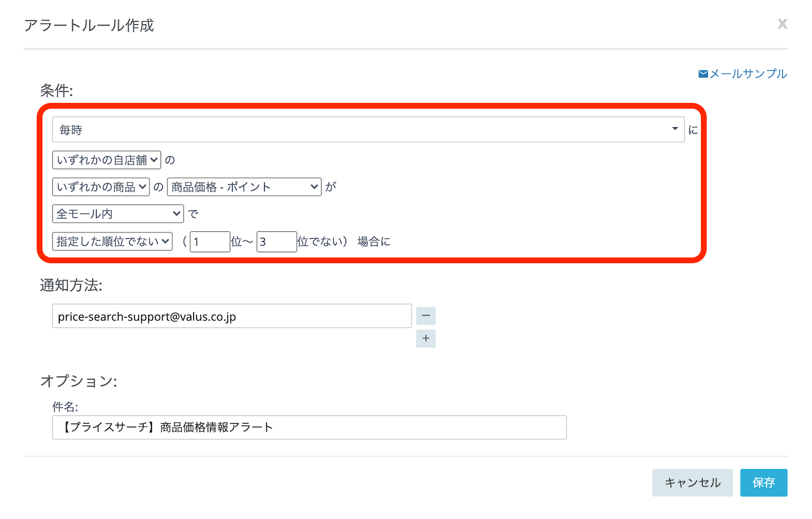
Task: Click the ending rank field containing 3
Action: 276,242
